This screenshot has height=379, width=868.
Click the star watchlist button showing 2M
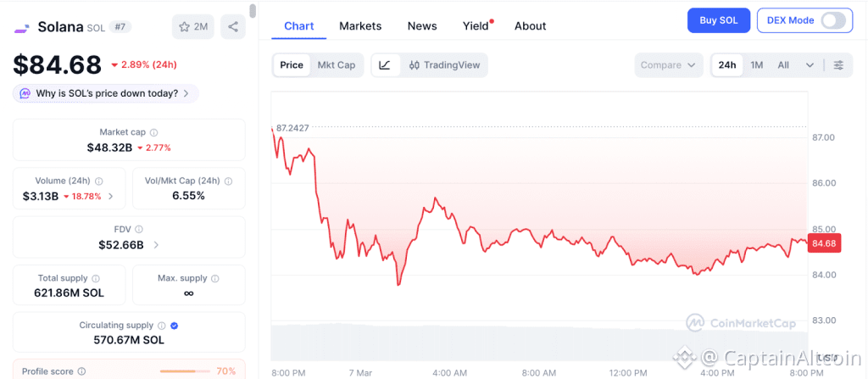pyautogui.click(x=193, y=27)
